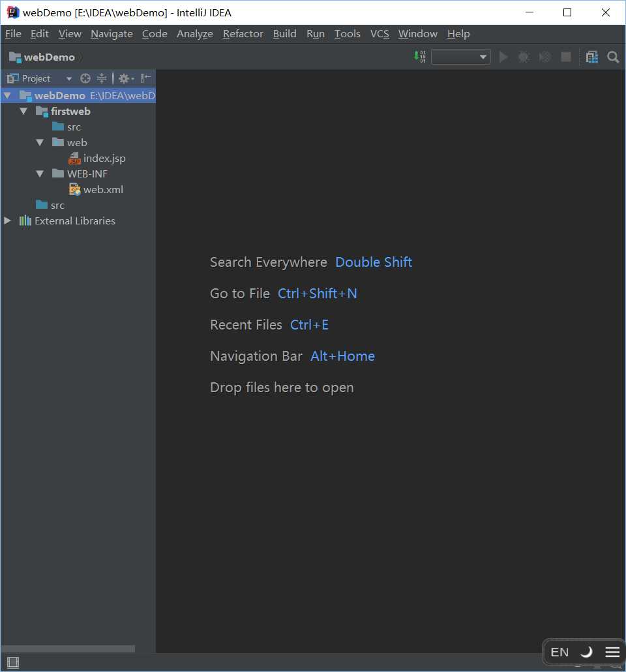This screenshot has height=672, width=626.
Task: Collapse the webDemo root node
Action: pos(8,95)
